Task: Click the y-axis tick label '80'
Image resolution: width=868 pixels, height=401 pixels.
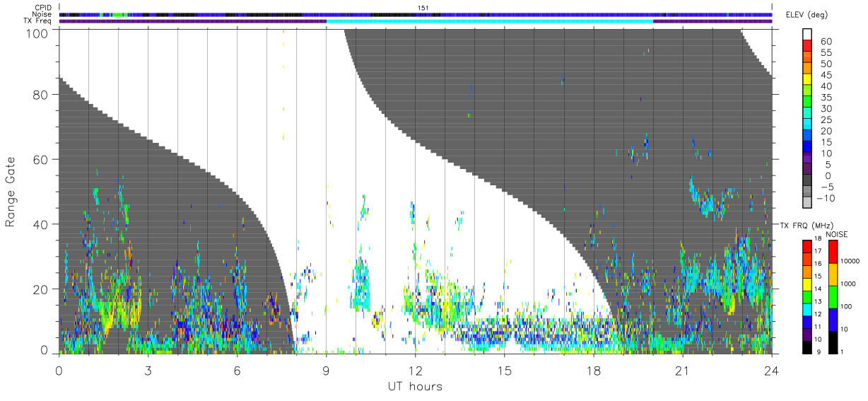Action: [42, 94]
